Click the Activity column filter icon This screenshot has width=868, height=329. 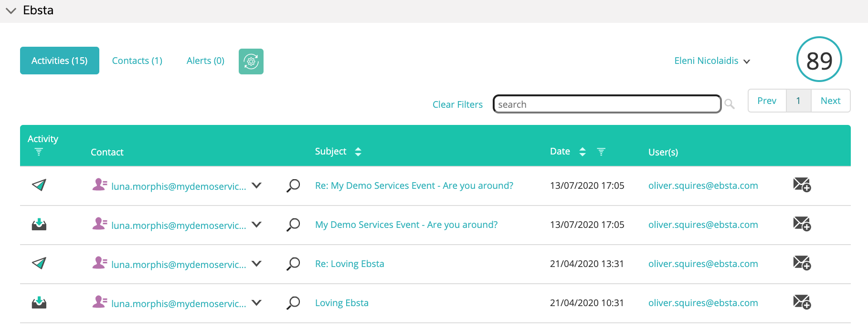pos(39,152)
